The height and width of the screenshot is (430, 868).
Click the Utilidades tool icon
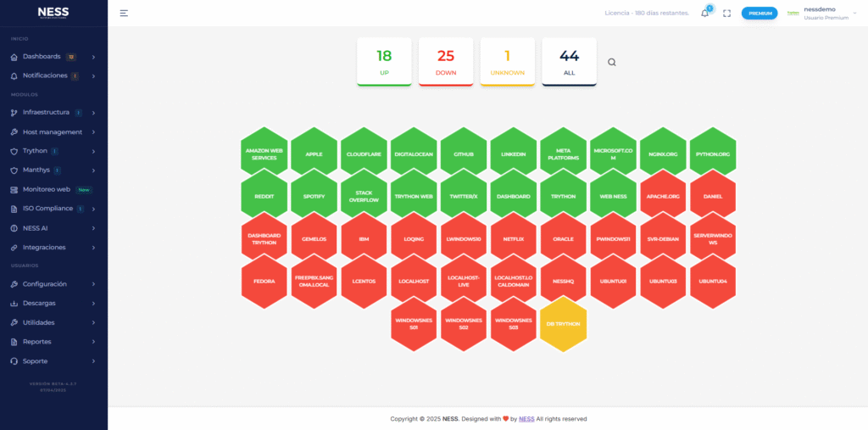(x=14, y=322)
